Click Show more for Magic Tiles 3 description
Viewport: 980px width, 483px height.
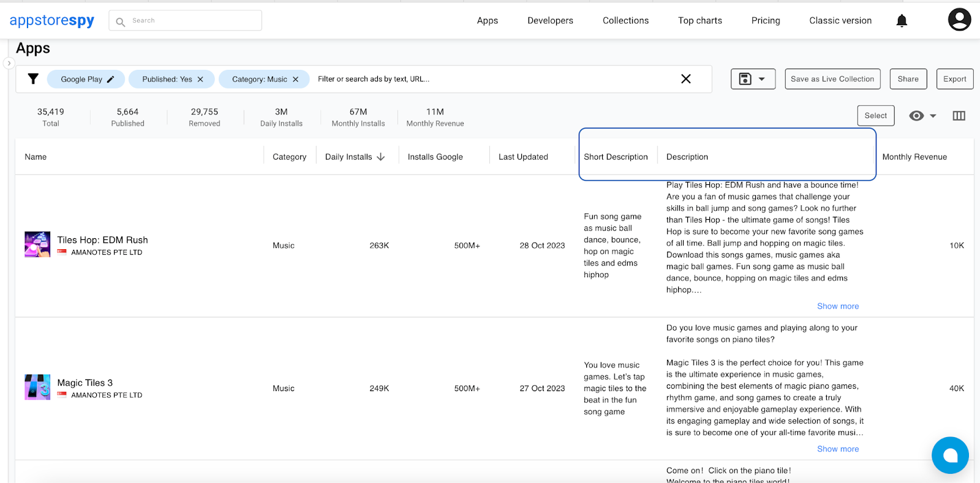[x=838, y=449]
